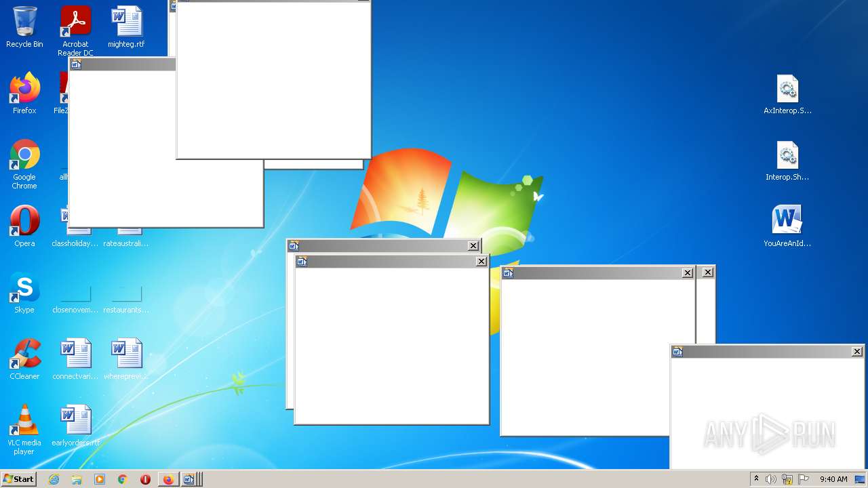
Task: Click the Show desktop button
Action: (x=860, y=479)
